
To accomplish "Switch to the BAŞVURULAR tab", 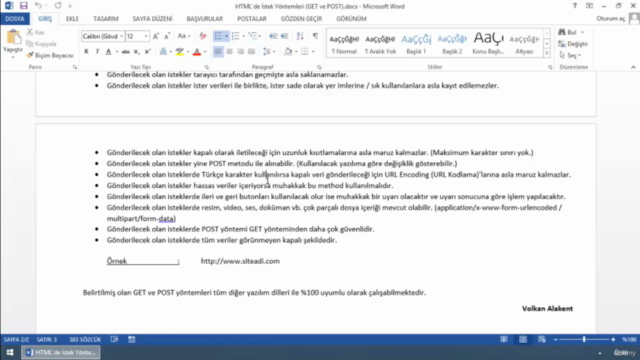I will (204, 19).
